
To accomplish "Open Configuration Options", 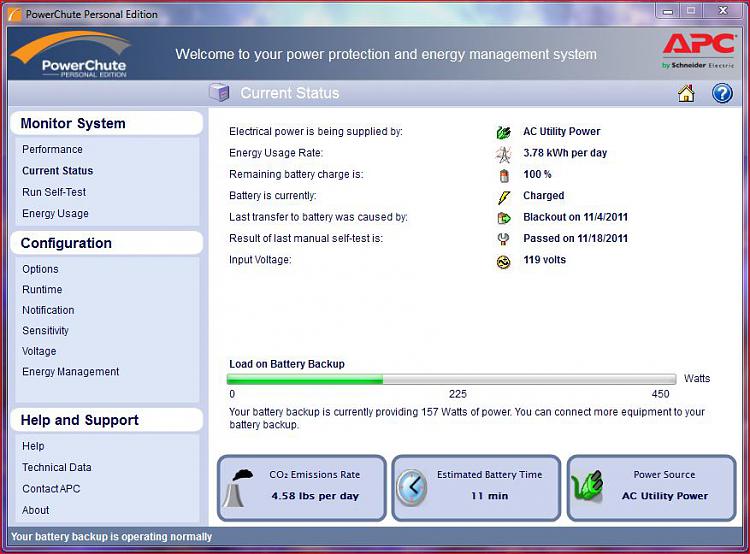I will click(x=40, y=269).
